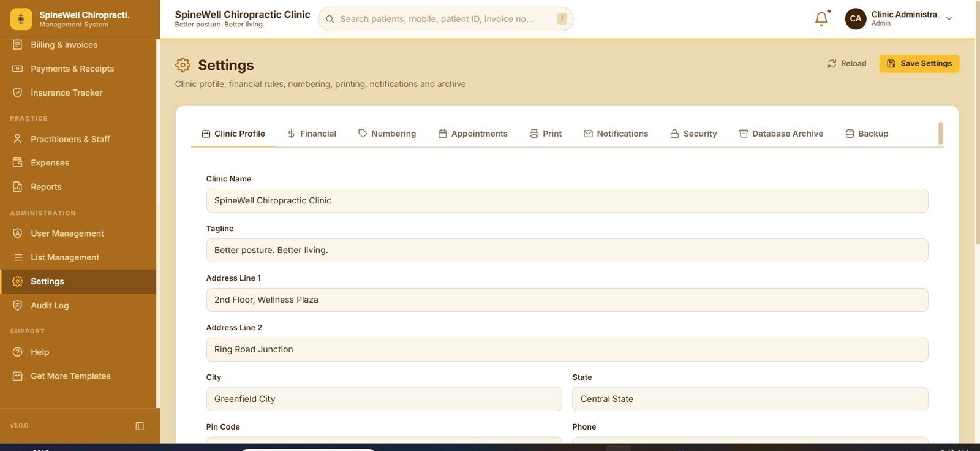980x451 pixels.
Task: Open the notifications bell icon
Action: tap(821, 18)
